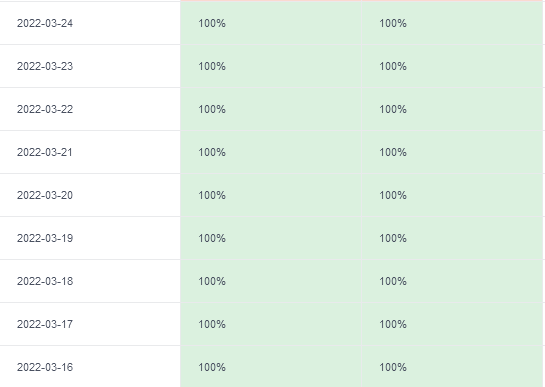Select the 2022-03-23 date cell
The height and width of the screenshot is (387, 545).
(x=90, y=66)
